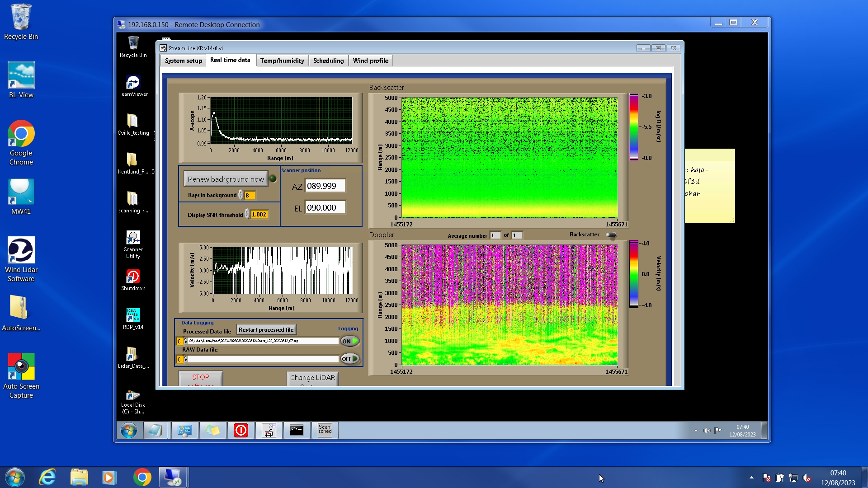
Task: Click the Display SNR threshold stepper arrows
Action: tap(247, 214)
